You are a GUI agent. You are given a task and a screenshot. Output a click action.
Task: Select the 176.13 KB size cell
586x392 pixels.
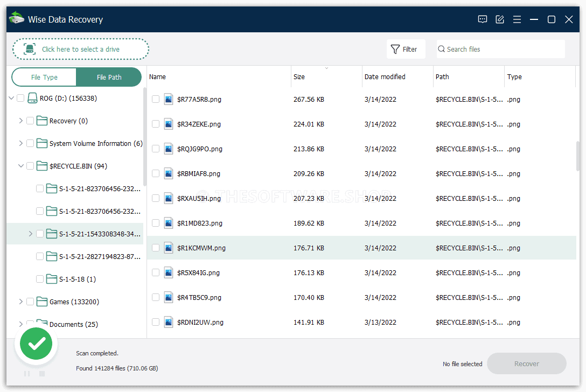tap(309, 273)
